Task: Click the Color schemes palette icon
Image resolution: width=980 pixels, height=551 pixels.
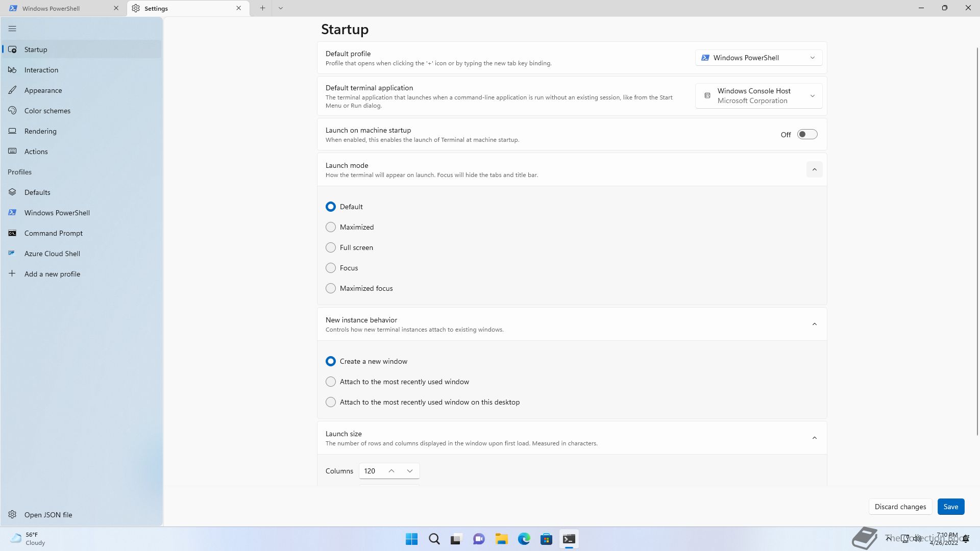Action: 12,111
